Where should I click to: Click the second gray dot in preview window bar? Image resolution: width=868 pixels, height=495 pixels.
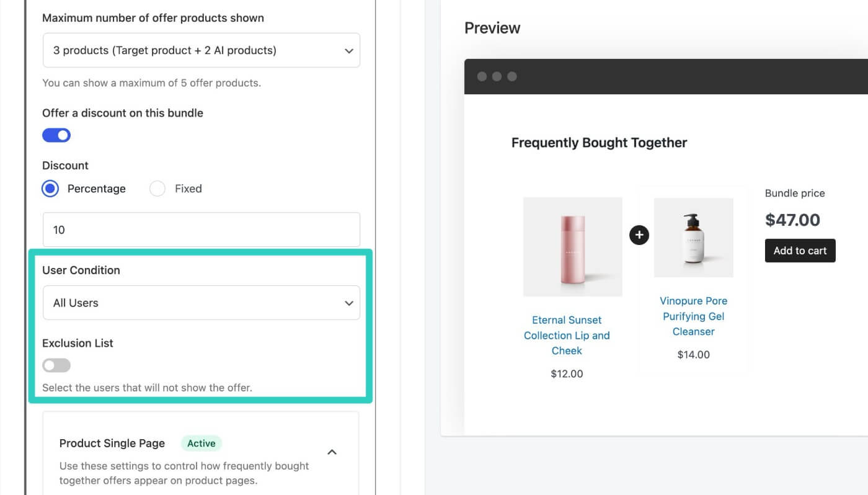(497, 76)
